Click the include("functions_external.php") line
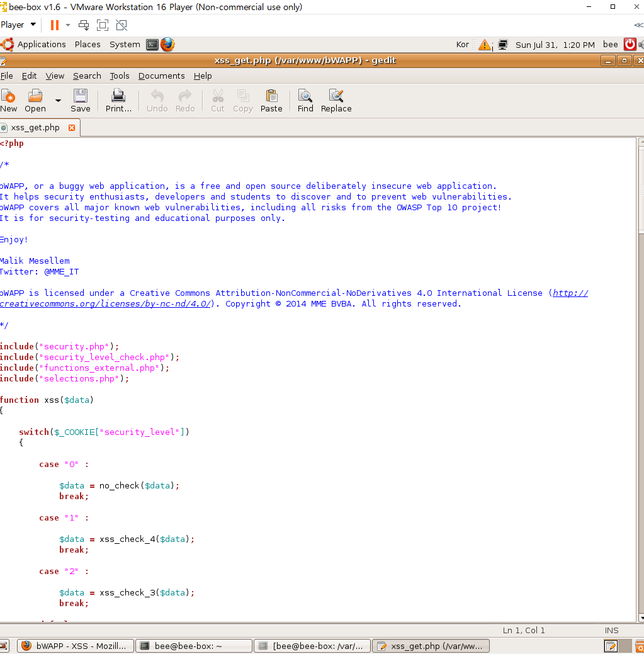644x654 pixels. pos(85,368)
